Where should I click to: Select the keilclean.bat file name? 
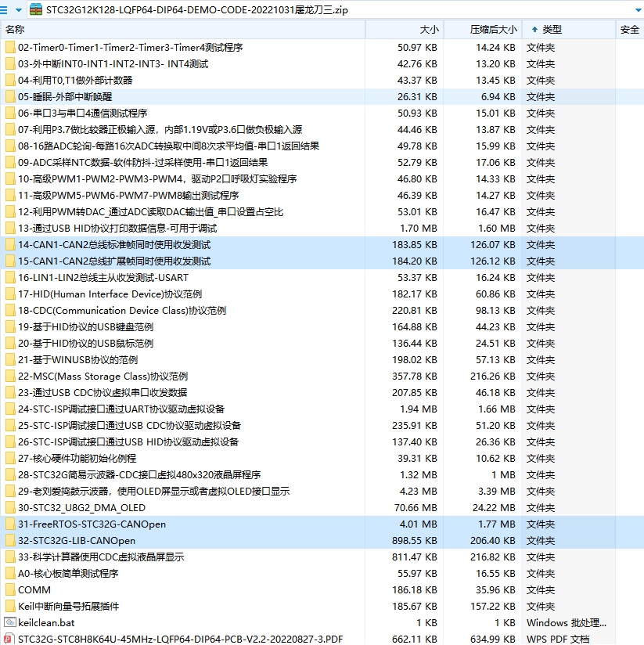point(46,623)
